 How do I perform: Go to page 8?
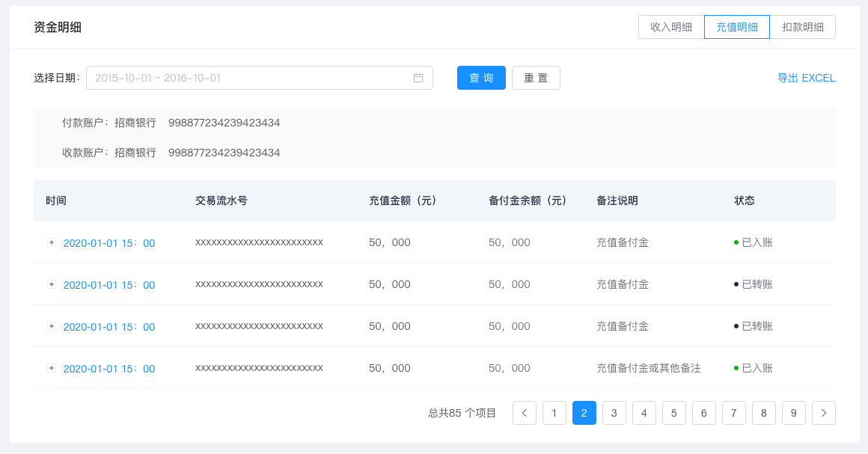pyautogui.click(x=763, y=413)
